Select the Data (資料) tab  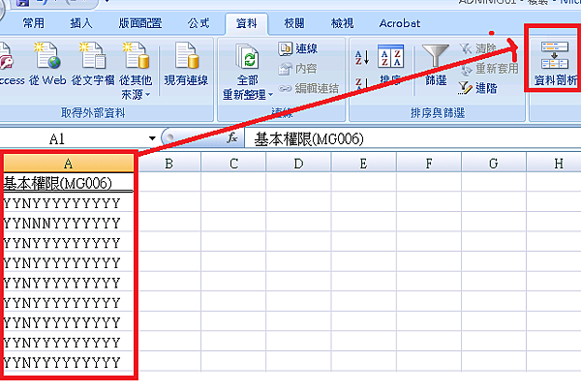(x=246, y=23)
